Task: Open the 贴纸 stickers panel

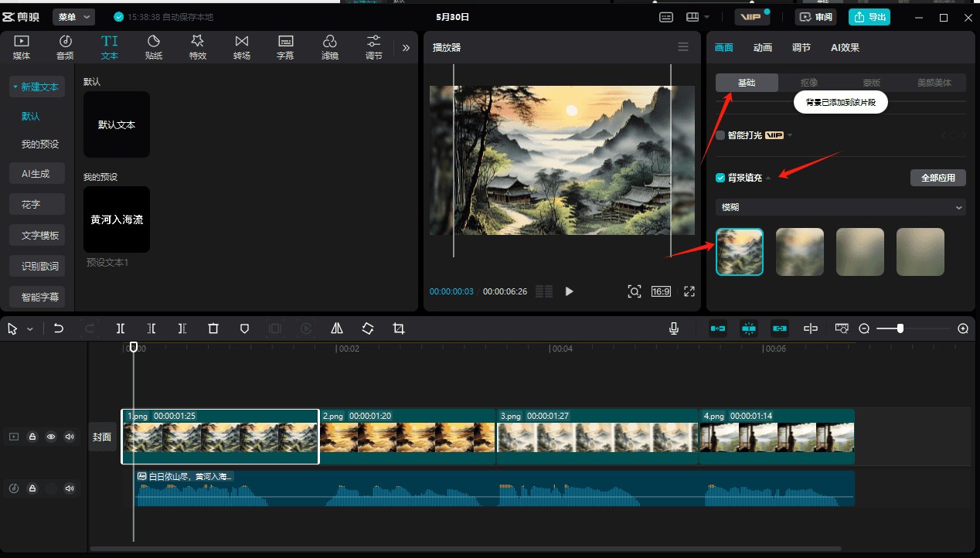Action: pos(154,47)
